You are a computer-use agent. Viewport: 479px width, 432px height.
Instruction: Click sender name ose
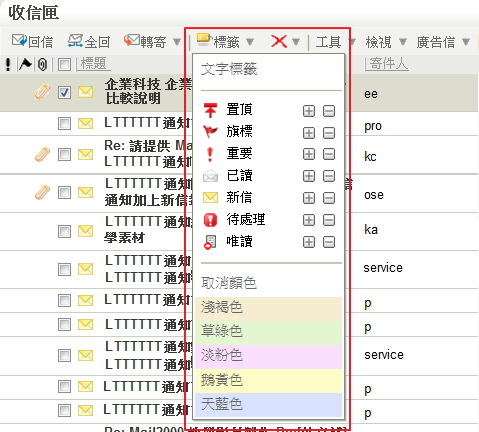click(x=374, y=195)
